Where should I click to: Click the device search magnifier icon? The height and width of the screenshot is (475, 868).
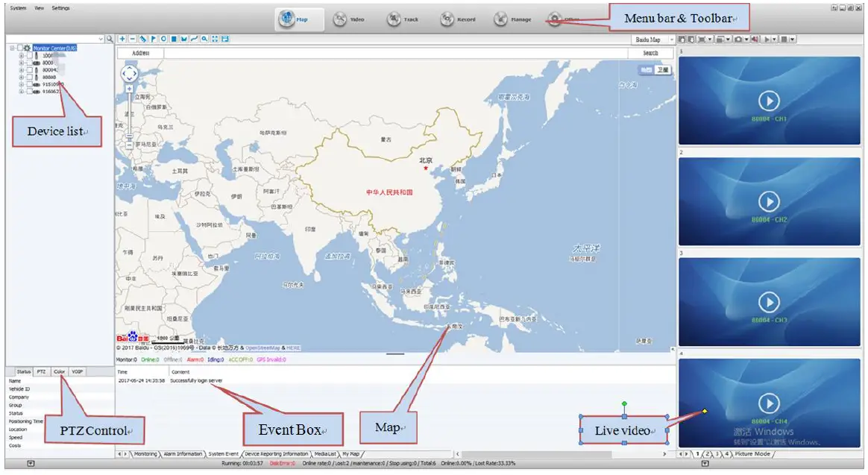click(x=110, y=39)
